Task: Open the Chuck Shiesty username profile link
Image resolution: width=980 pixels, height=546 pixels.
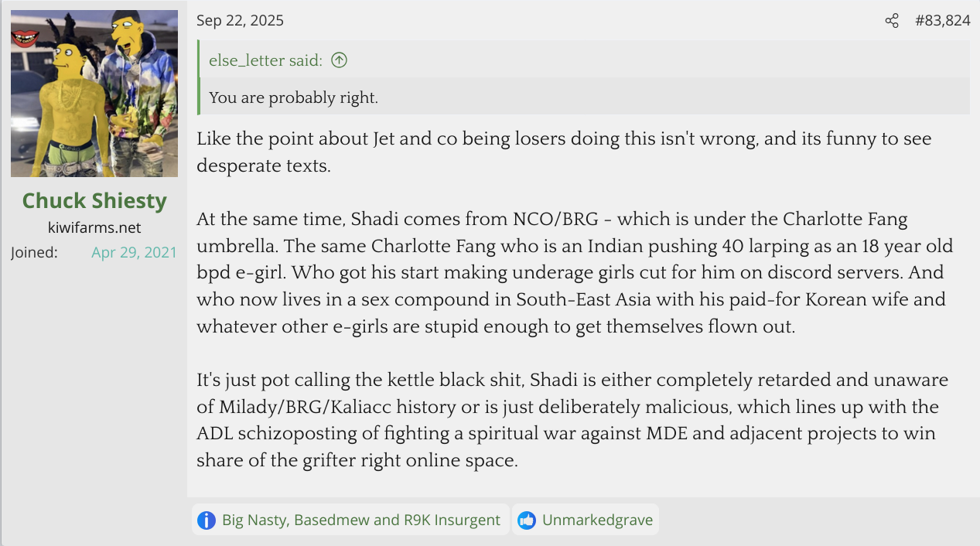Action: (94, 201)
